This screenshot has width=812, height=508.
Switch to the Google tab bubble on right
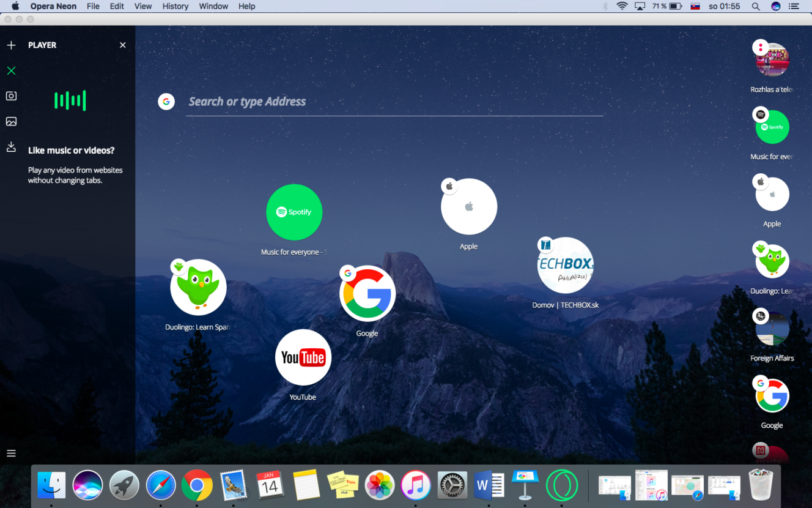point(772,396)
